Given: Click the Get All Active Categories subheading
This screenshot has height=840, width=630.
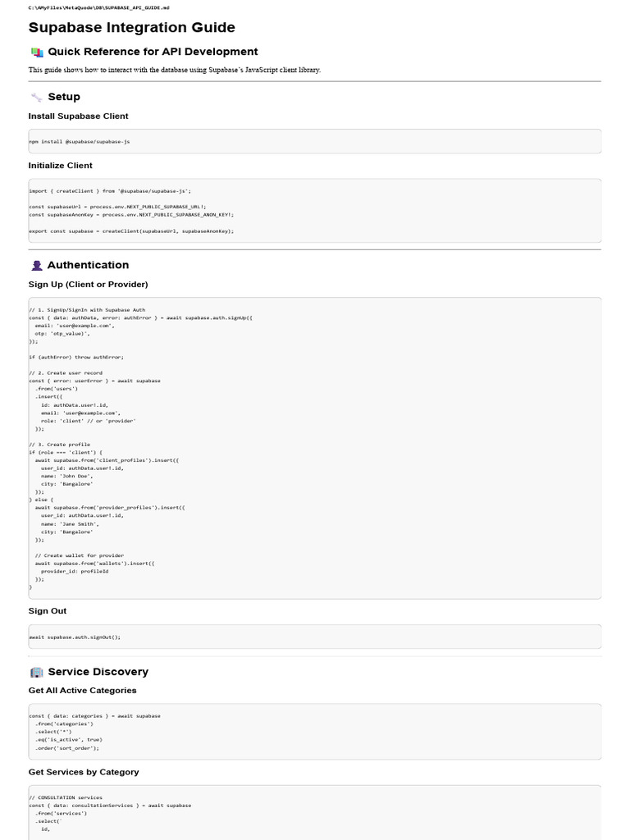Looking at the screenshot, I should (x=82, y=691).
